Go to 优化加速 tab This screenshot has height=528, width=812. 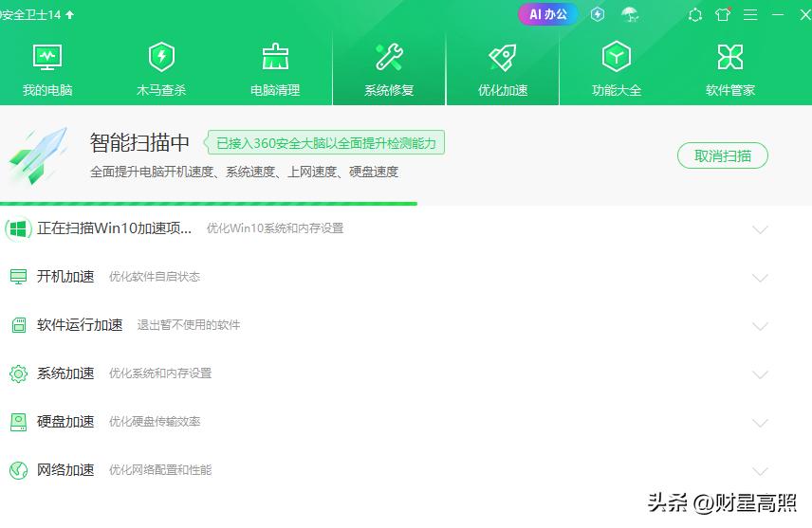point(503,70)
